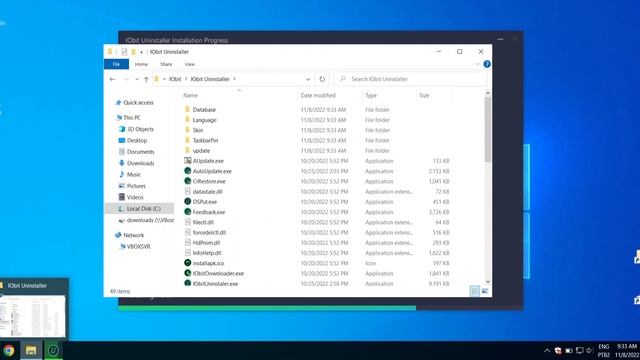The width and height of the screenshot is (640, 360).
Task: Switch to the Home ribbon tab
Action: coord(141,64)
